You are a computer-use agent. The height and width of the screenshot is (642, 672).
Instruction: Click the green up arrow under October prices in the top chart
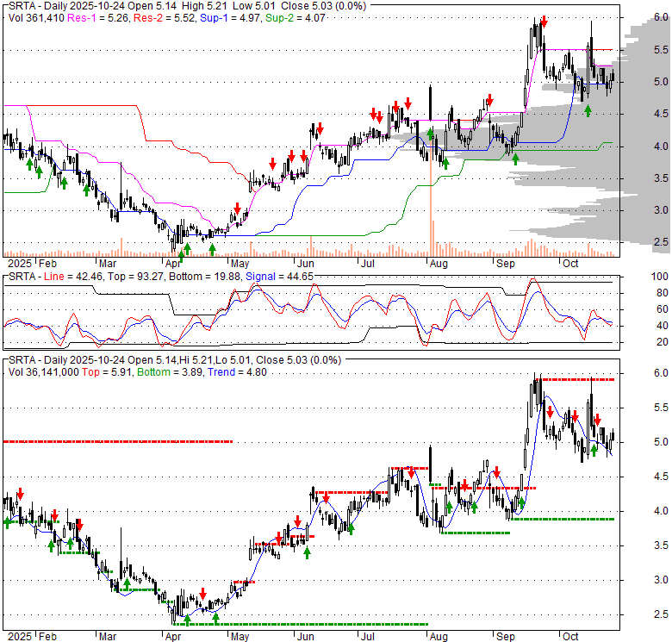click(588, 110)
